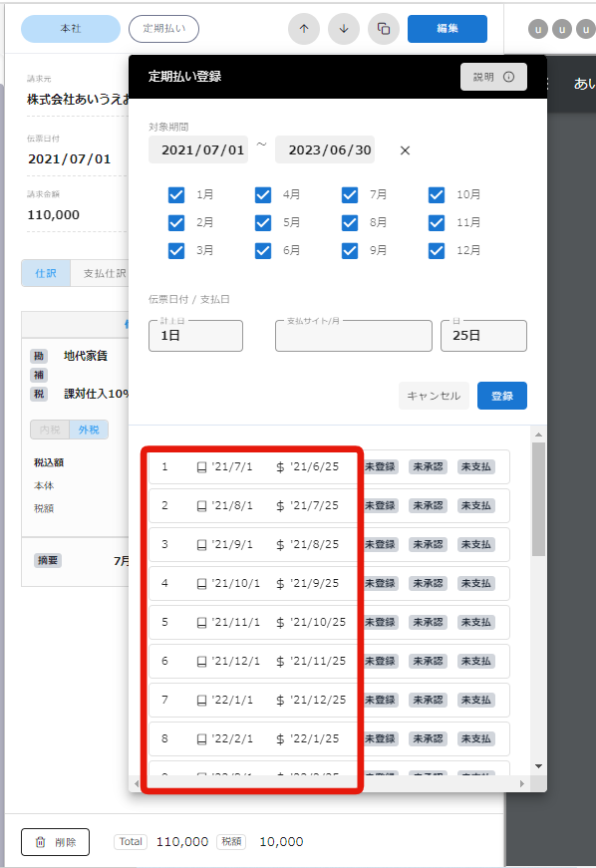
Task: Uncheck the 10月 checkbox
Action: (x=437, y=195)
